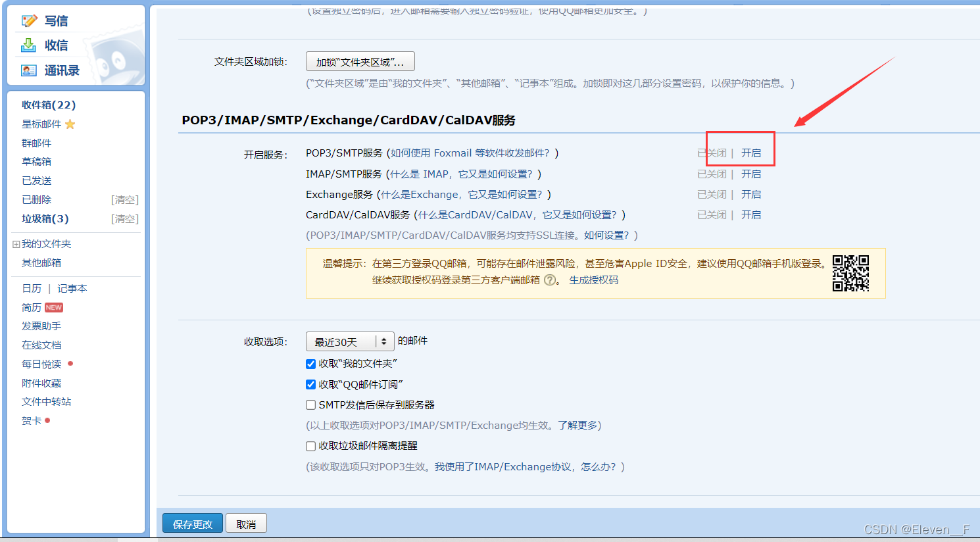Enable 收取垃圾邮件隔离提醒 checkbox
This screenshot has height=542, width=980.
pos(310,446)
